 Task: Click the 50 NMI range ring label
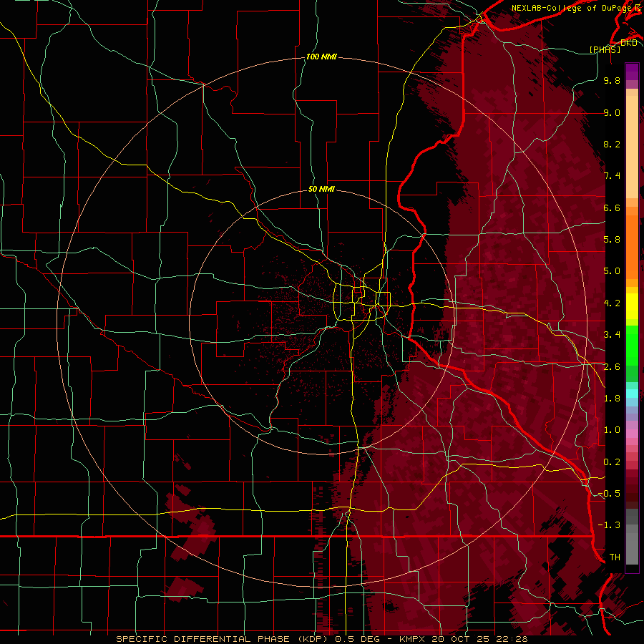click(321, 189)
